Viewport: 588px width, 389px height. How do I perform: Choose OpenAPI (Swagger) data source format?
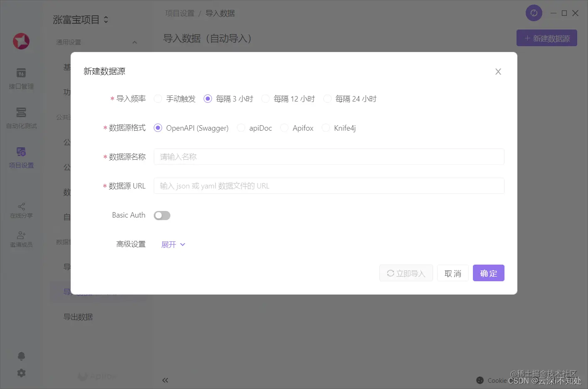(x=158, y=128)
